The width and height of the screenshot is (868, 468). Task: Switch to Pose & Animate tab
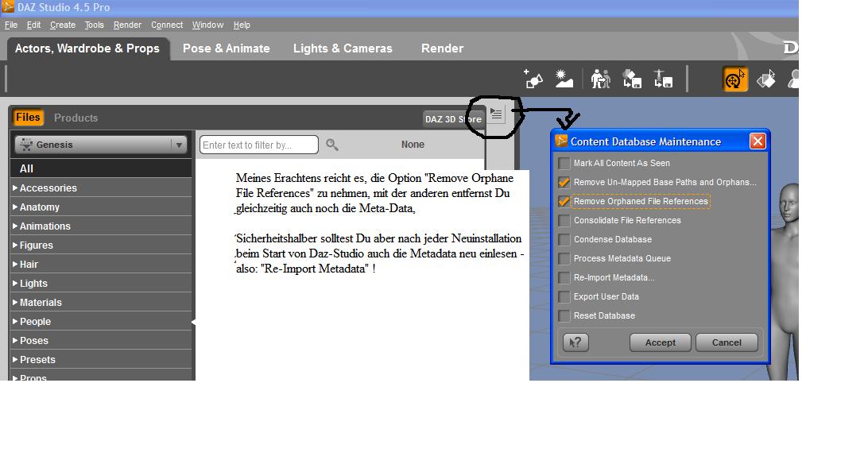coord(227,48)
